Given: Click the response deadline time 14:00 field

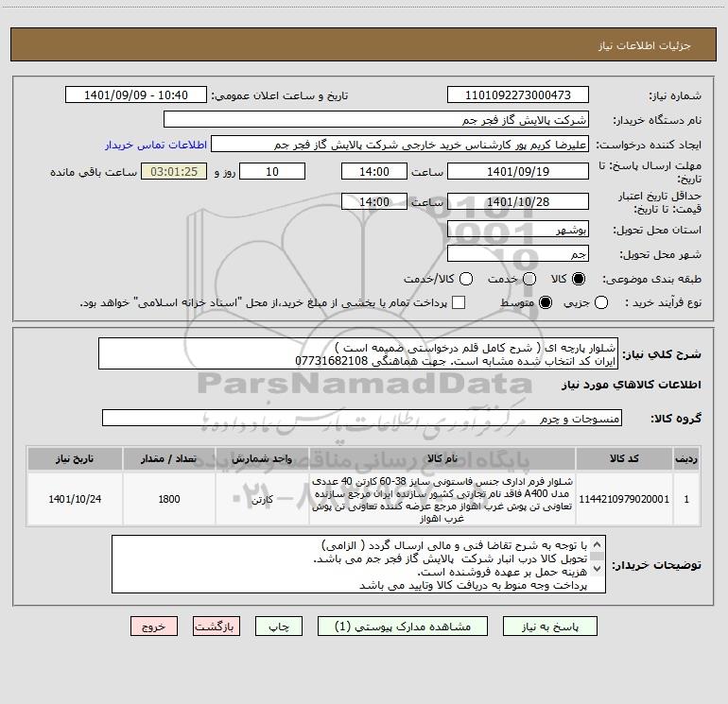Looking at the screenshot, I should (x=374, y=171).
